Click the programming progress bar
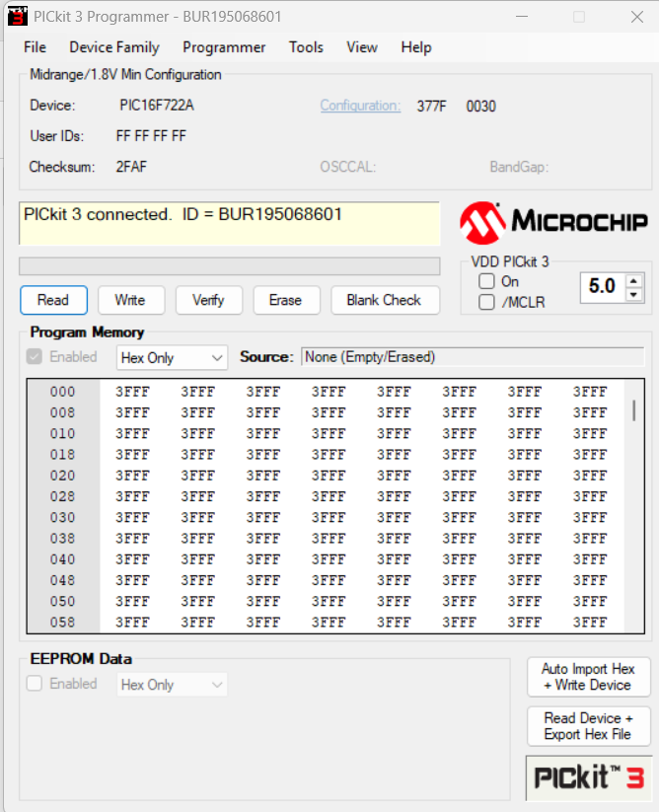 229,266
